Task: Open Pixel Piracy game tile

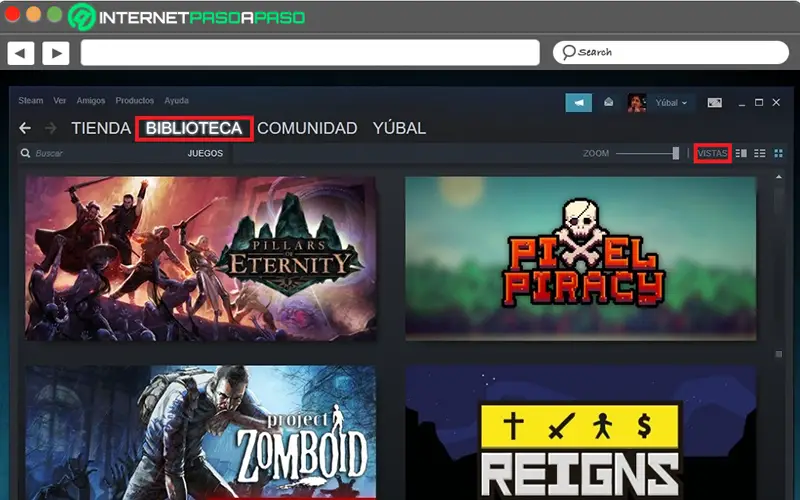Action: [x=581, y=259]
